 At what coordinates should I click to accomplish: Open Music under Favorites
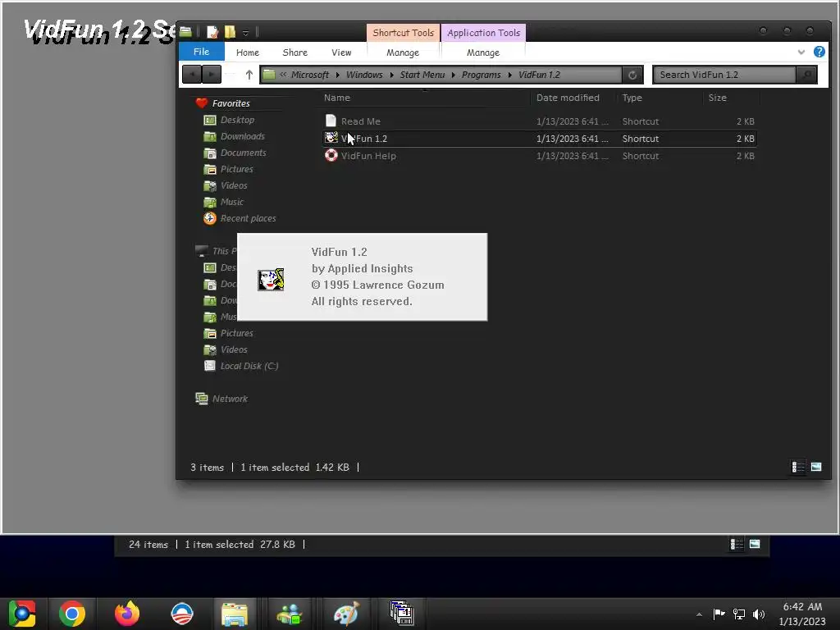click(x=232, y=202)
